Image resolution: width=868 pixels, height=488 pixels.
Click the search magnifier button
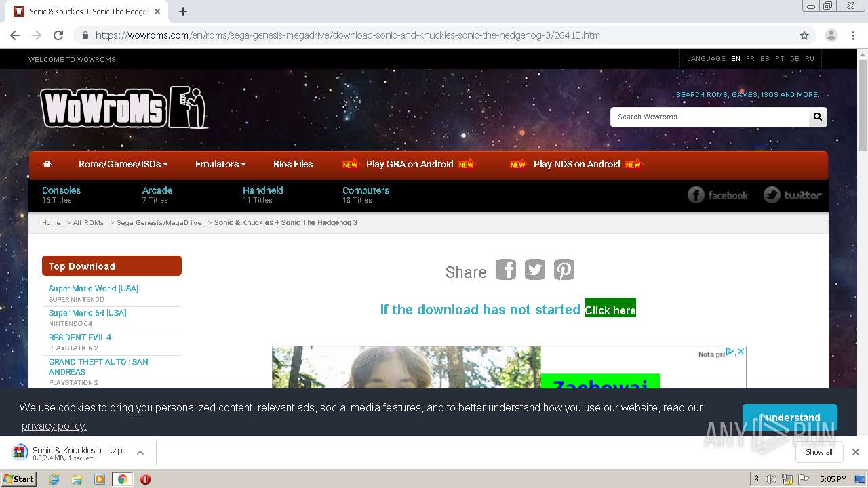818,117
